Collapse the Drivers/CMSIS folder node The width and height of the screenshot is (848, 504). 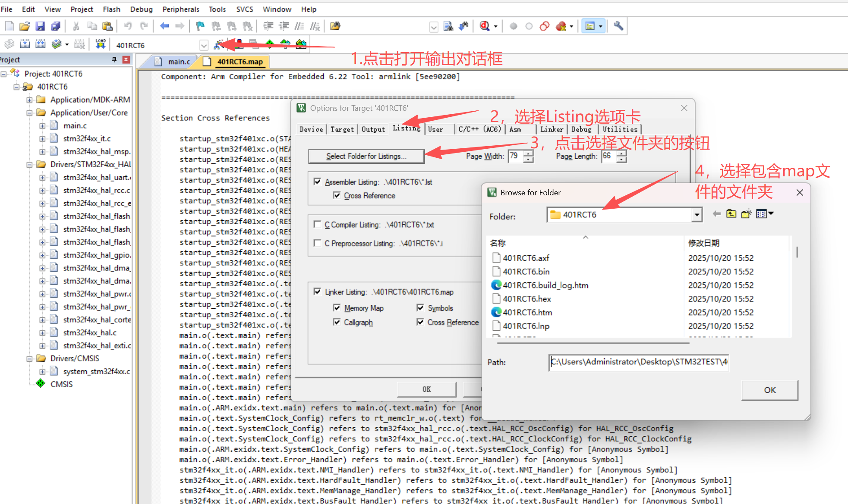point(29,359)
